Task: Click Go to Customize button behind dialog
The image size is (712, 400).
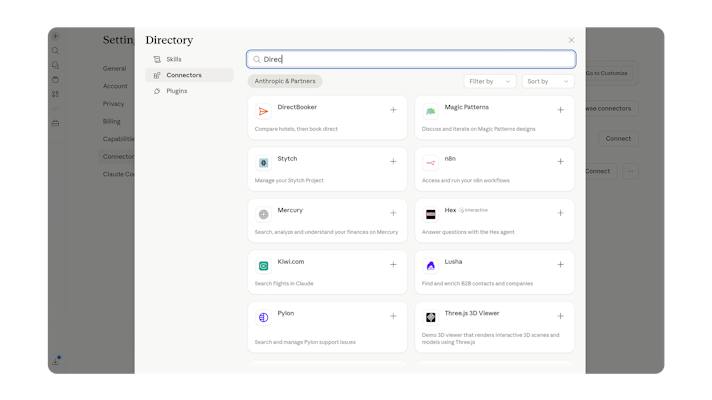Action: pyautogui.click(x=608, y=73)
